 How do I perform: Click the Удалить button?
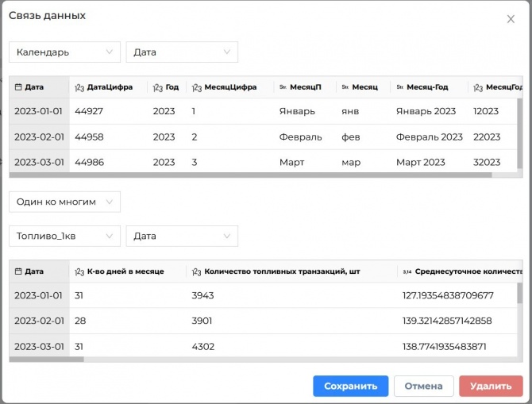pos(491,386)
